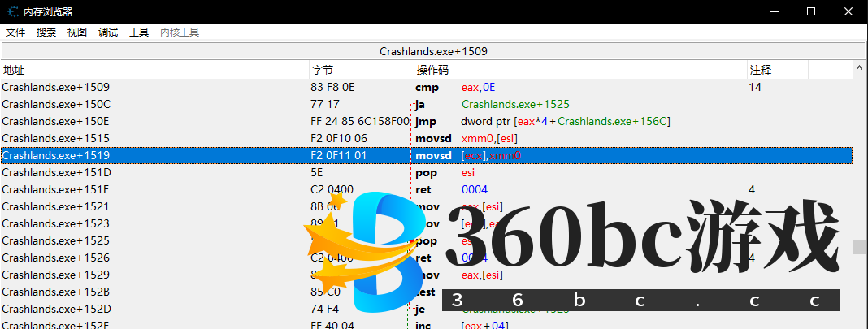Click the Cheat Engine icon in title bar
868x329 pixels.
tap(13, 11)
